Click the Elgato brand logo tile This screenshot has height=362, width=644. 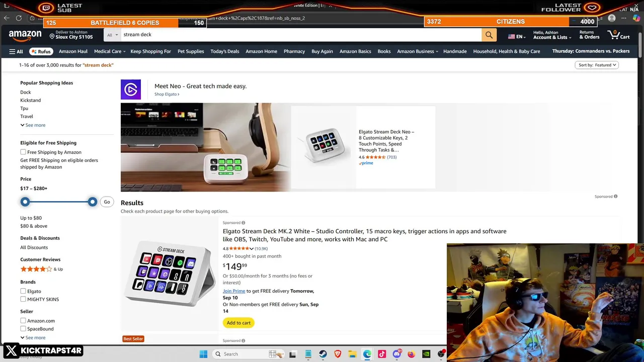(x=131, y=89)
